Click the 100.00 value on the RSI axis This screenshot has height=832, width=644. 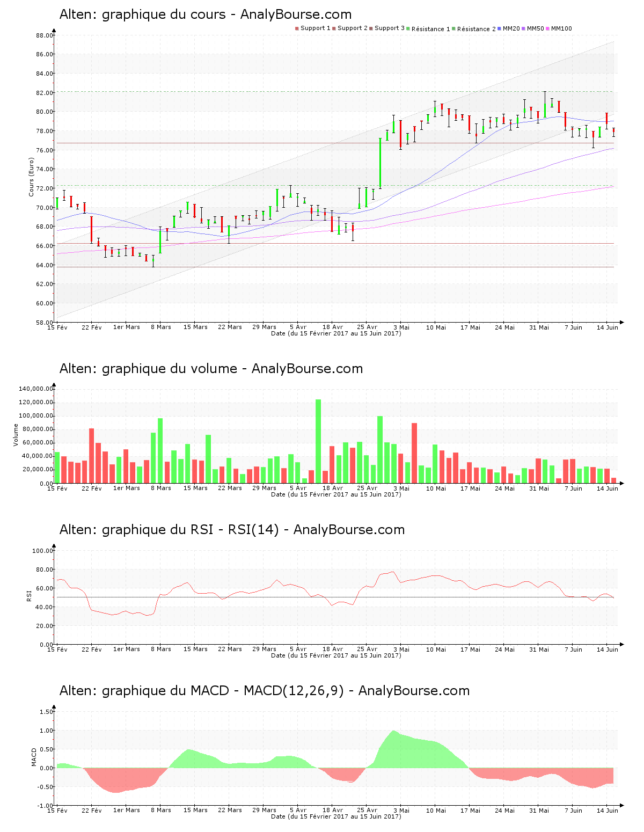tap(43, 551)
